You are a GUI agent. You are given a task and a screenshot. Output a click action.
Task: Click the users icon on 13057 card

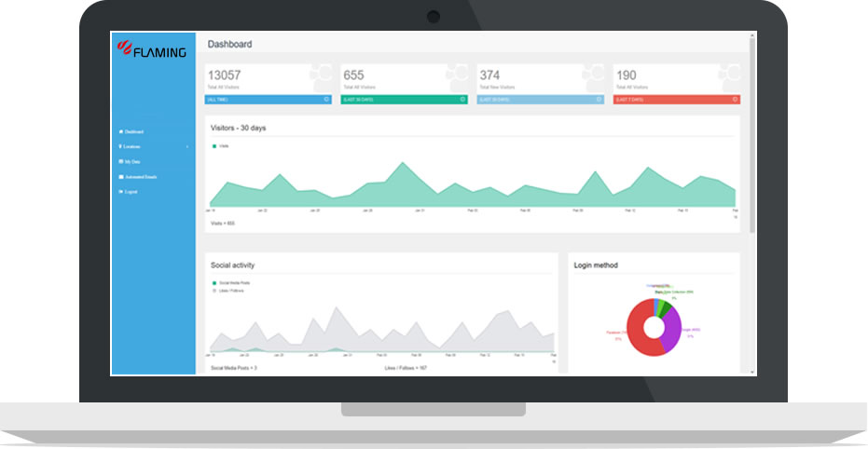tap(321, 78)
